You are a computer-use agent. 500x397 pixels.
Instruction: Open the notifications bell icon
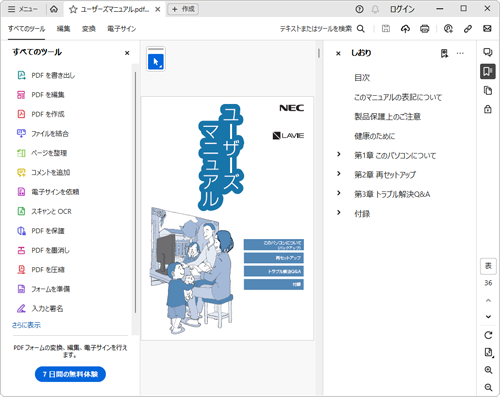[375, 9]
